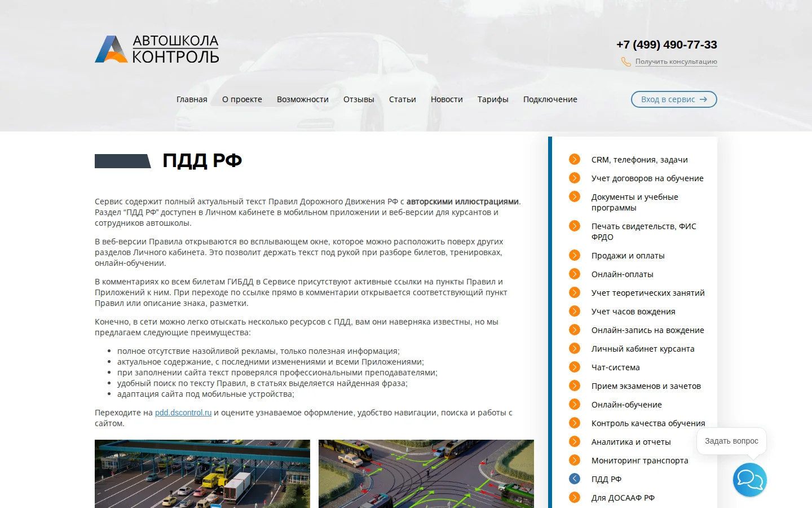Click arrow icon beside Для ДОСААФ РФ

pyautogui.click(x=575, y=497)
